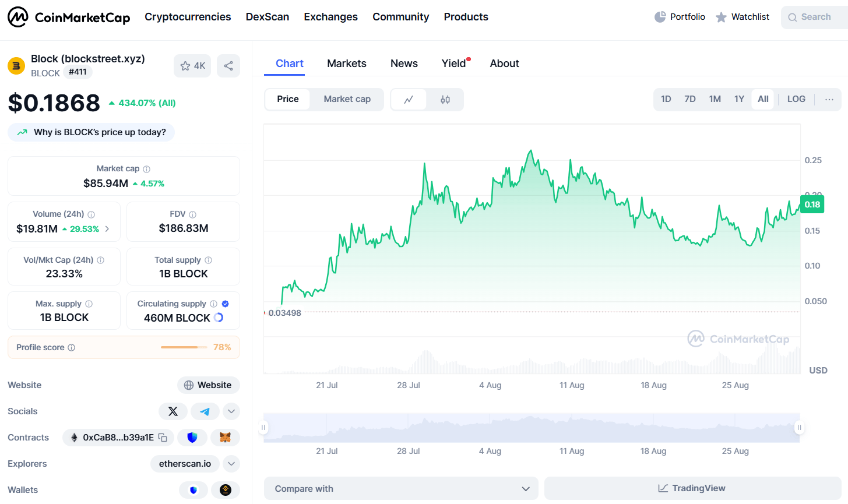Open the Telegram social link

(x=205, y=411)
